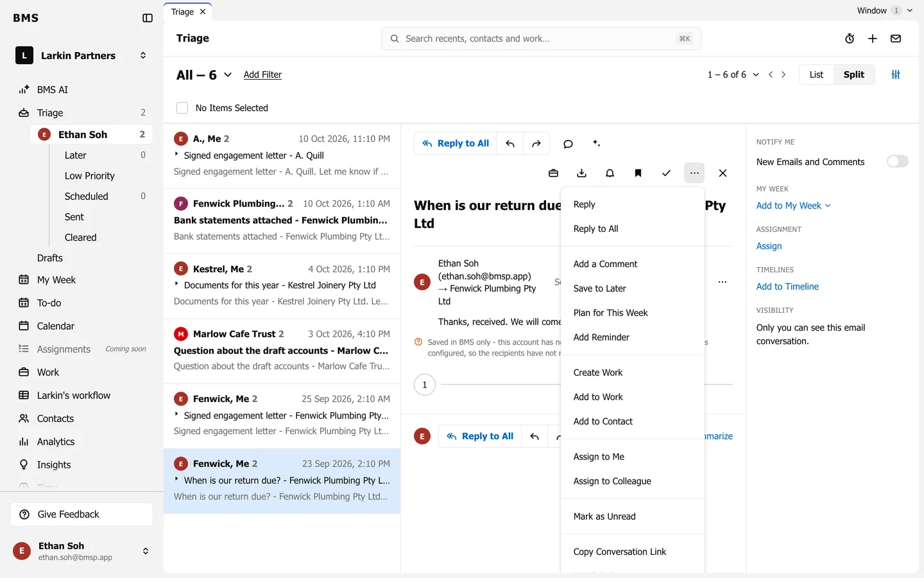Mark cleared with the checkmark icon

[666, 173]
